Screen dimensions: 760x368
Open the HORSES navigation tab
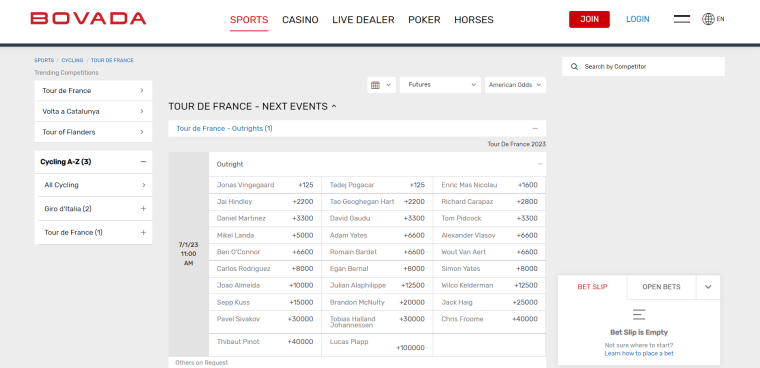[x=474, y=20]
